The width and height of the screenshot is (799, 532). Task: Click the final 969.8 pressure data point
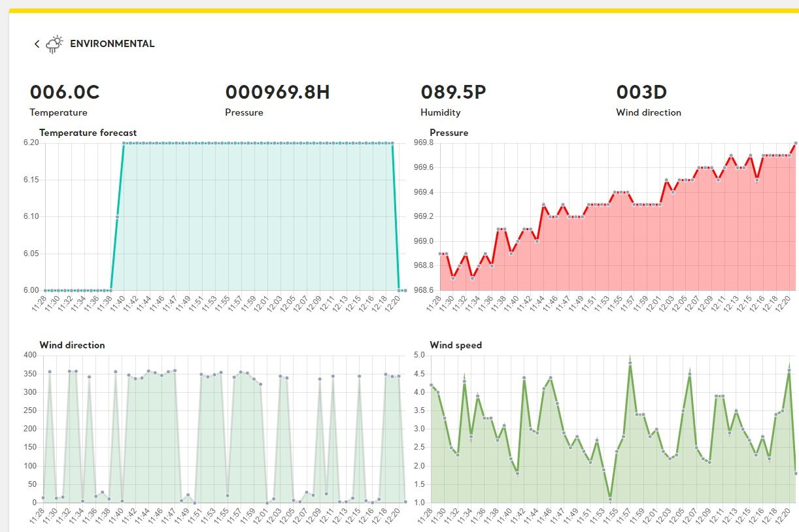click(796, 143)
